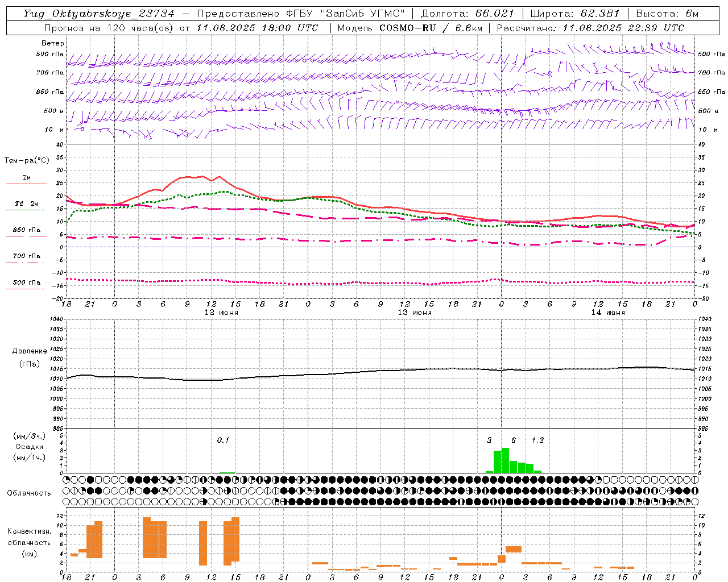Click the red 2м legend line
Image resolution: width=728 pixels, height=582 pixels.
point(27,184)
